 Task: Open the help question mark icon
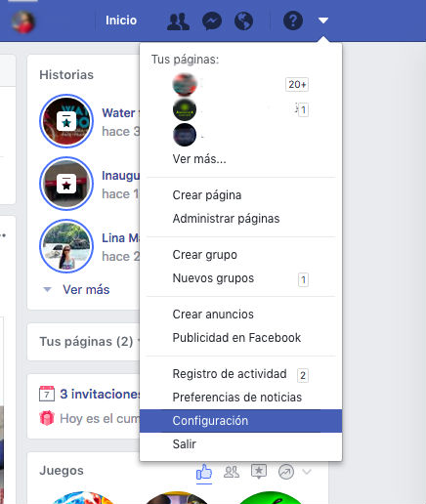point(293,21)
